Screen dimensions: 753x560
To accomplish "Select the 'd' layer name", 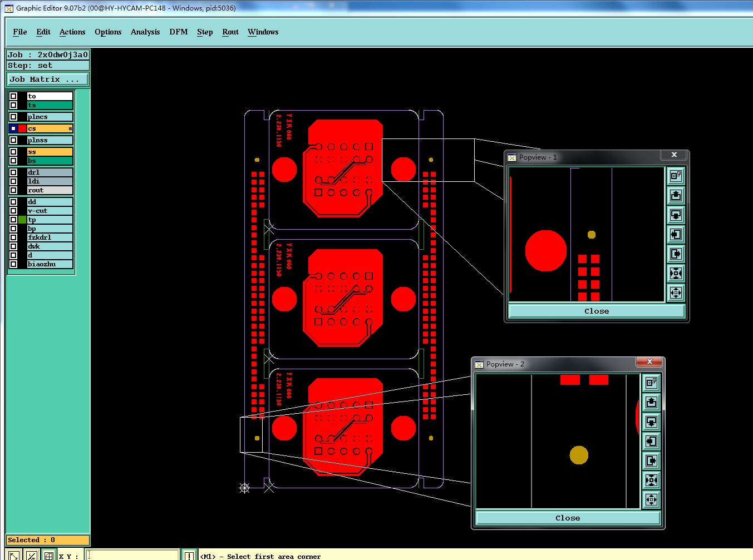I will coord(50,255).
